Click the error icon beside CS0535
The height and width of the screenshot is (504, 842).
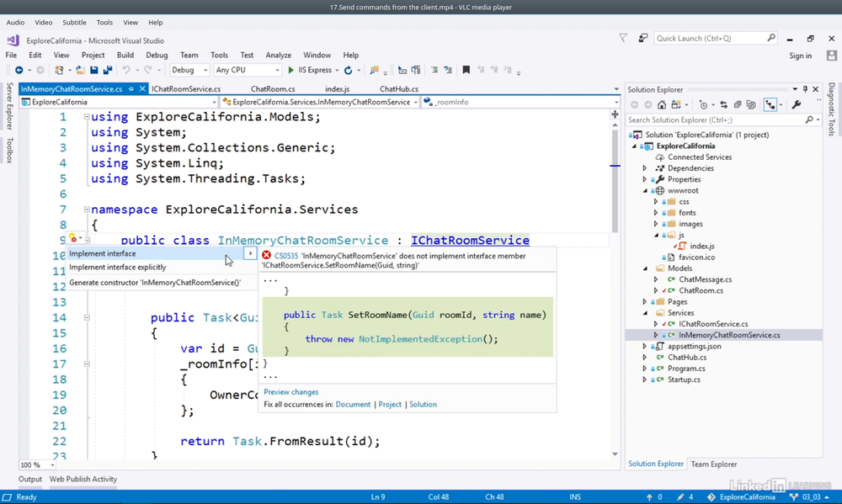[266, 256]
